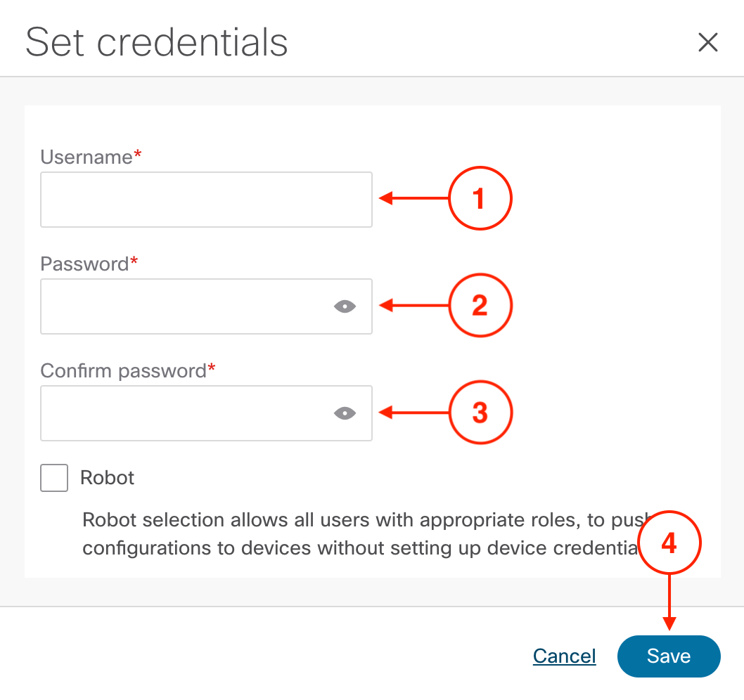Select the Robot checkbox label text
The height and width of the screenshot is (700, 744).
click(x=107, y=478)
